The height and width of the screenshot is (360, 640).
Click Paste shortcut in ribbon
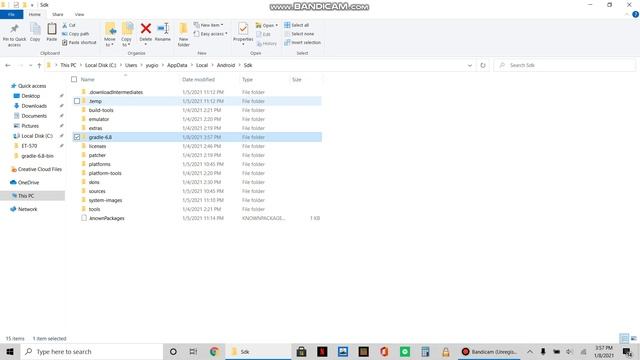(79, 42)
